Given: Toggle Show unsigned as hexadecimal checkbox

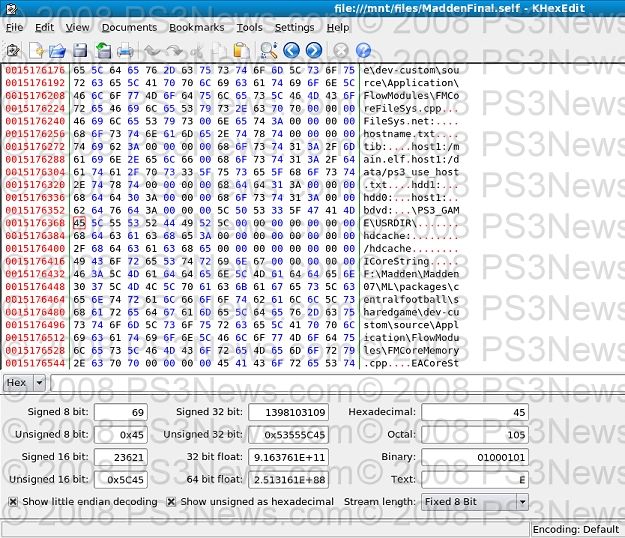Looking at the screenshot, I should coord(171,502).
